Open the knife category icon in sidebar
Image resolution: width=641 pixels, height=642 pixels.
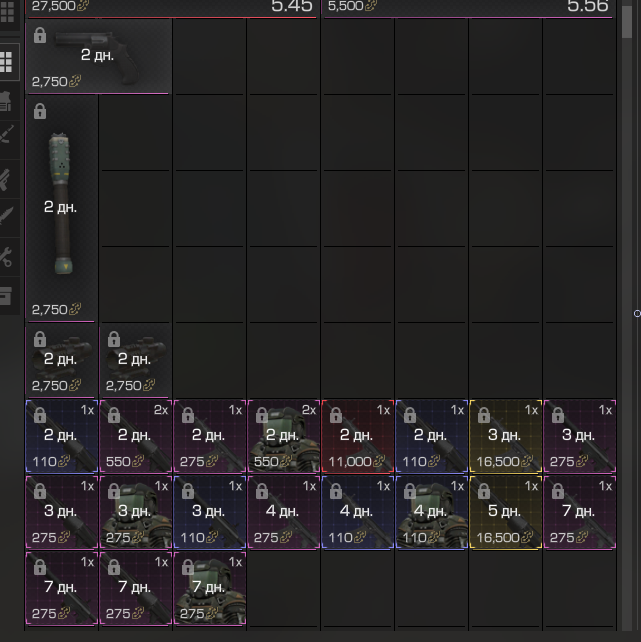pyautogui.click(x=6, y=216)
